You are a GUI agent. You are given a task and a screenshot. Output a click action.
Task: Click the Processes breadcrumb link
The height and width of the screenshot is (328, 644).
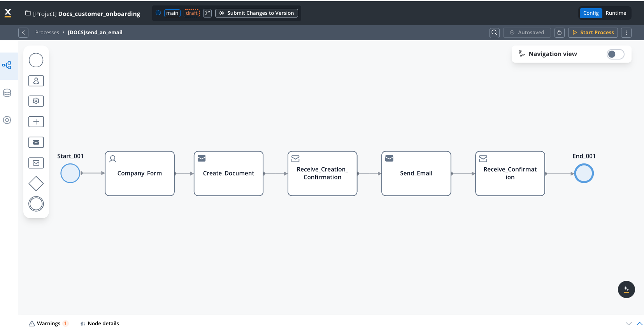click(47, 33)
